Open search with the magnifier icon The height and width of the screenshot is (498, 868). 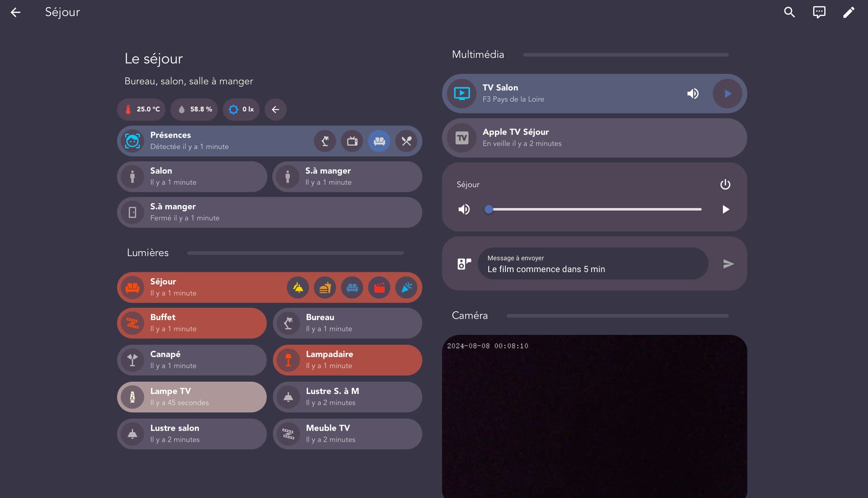(x=789, y=12)
